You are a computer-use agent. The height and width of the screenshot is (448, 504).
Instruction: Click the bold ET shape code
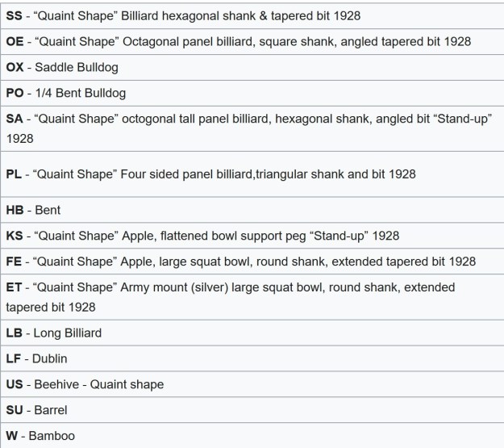pos(14,287)
